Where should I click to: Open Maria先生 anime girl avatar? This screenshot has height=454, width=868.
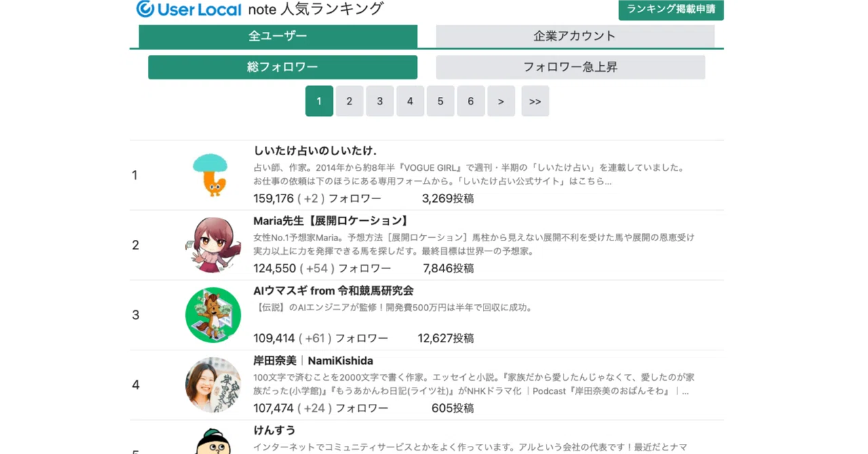tap(213, 245)
